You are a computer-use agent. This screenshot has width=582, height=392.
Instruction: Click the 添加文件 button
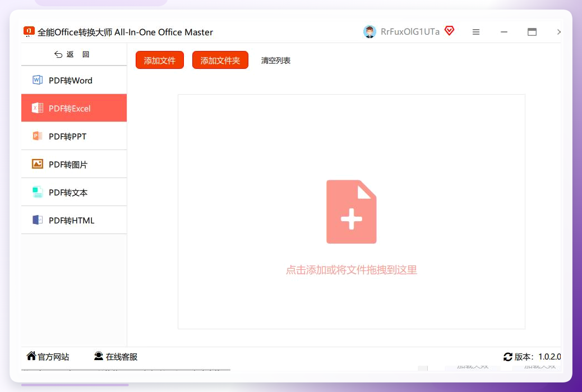tap(160, 60)
